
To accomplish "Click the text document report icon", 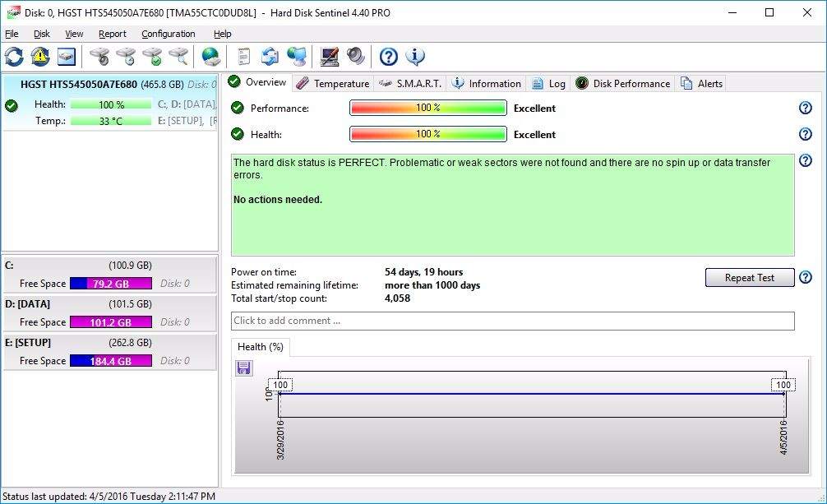I will click(x=243, y=57).
